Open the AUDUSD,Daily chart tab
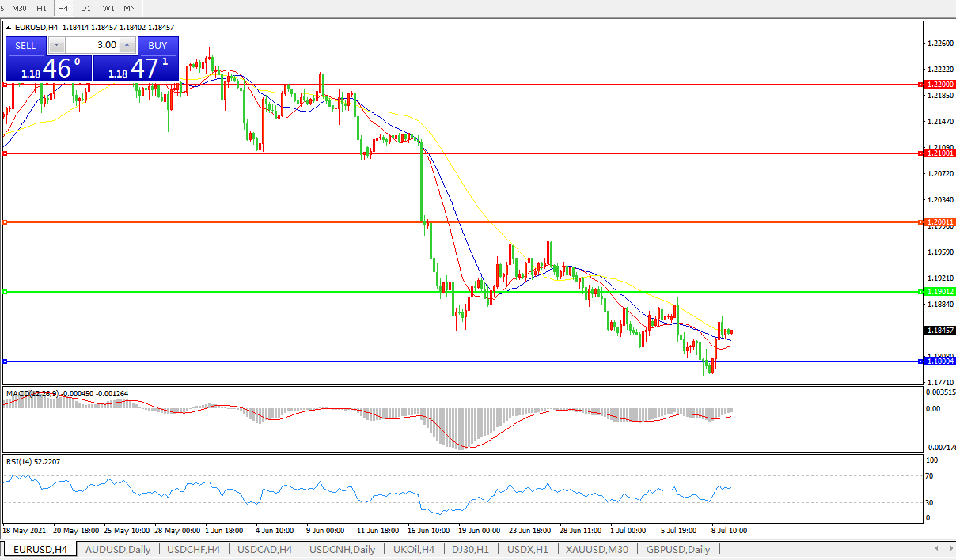This screenshot has height=560, width=956. (x=117, y=550)
